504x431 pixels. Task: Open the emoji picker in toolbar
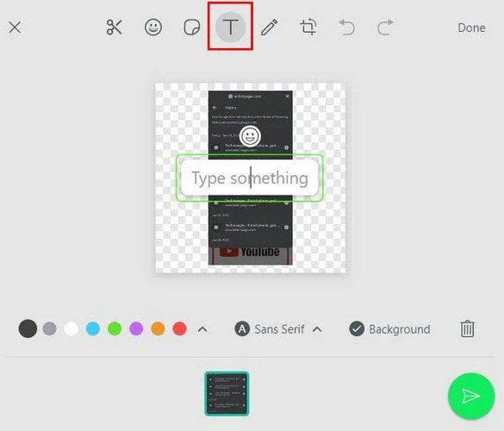point(153,27)
